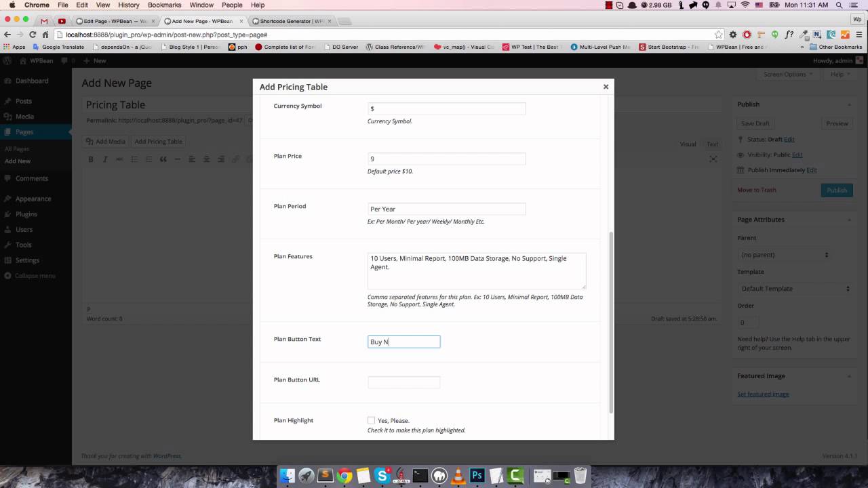The image size is (868, 488).
Task: Close the Add Pricing Table dialog
Action: click(606, 87)
